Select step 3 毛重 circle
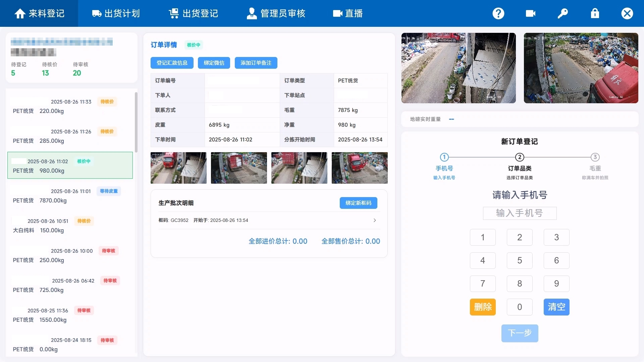The height and width of the screenshot is (362, 644). click(595, 157)
